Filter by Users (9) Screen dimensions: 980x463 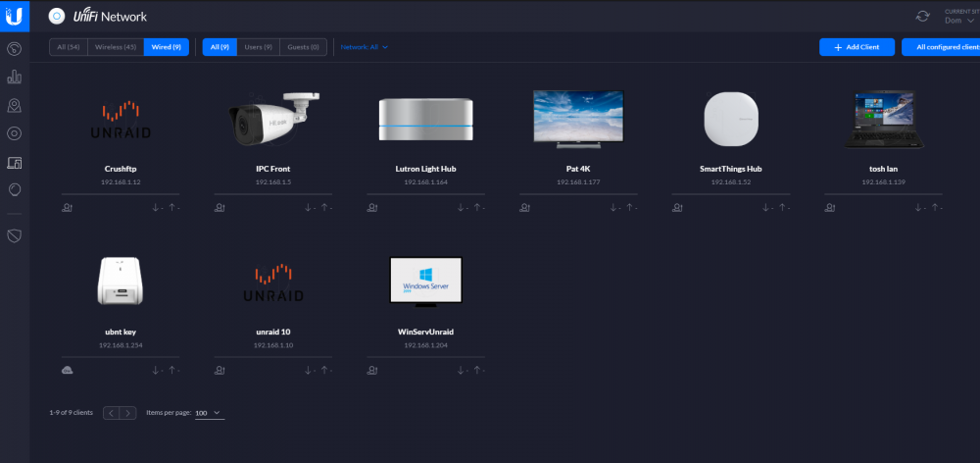258,47
